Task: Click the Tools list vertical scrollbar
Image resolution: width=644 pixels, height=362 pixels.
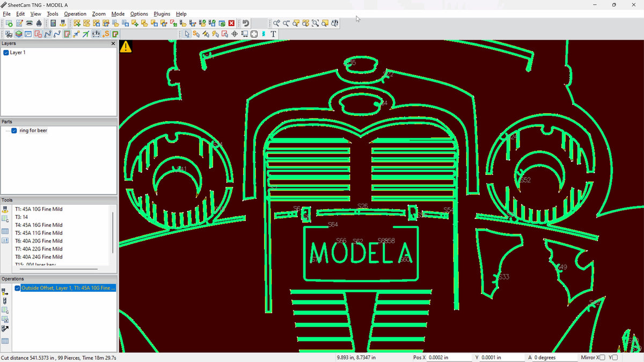Action: tap(113, 232)
